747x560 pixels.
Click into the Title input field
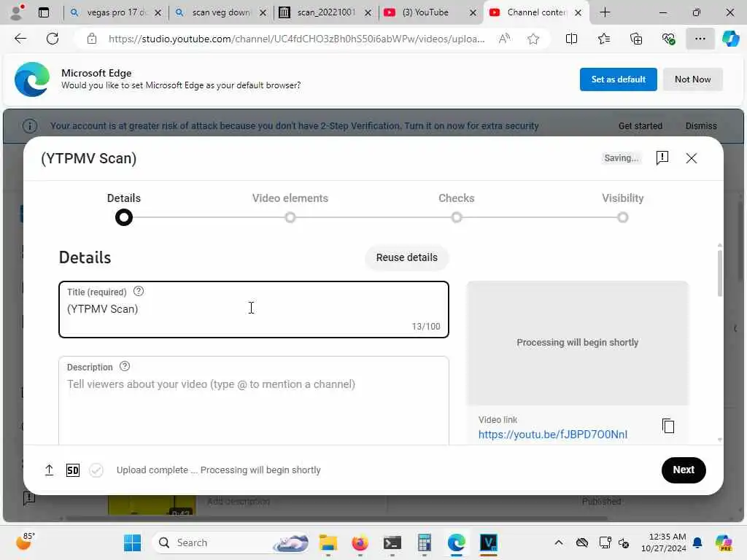[253, 309]
